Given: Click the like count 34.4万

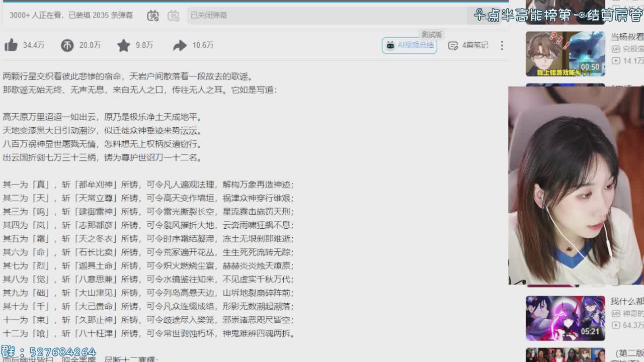Looking at the screenshot, I should point(34,45).
